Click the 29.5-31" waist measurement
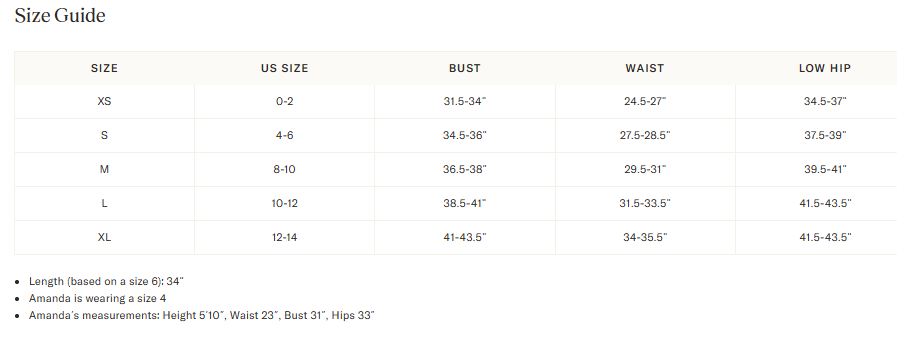 pos(645,169)
